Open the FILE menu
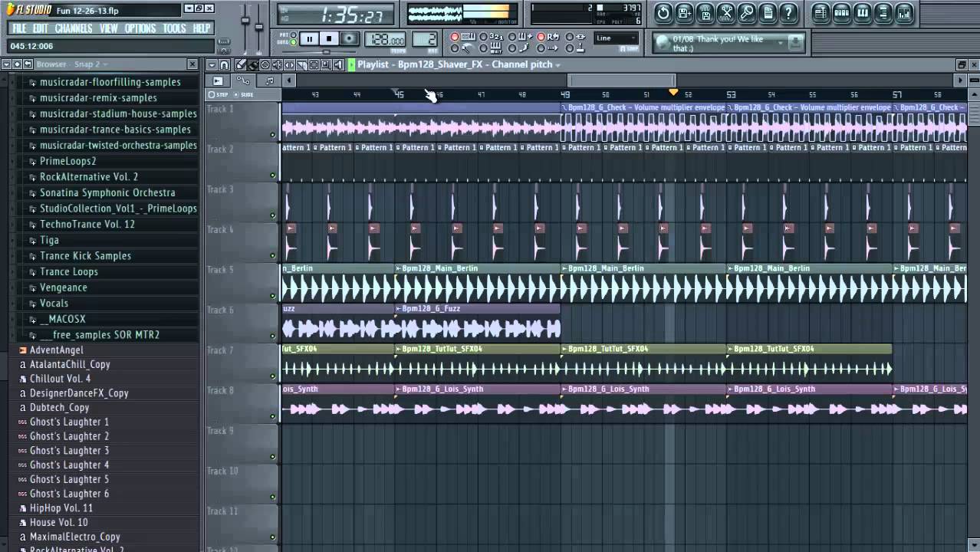This screenshot has width=980, height=552. (x=19, y=28)
